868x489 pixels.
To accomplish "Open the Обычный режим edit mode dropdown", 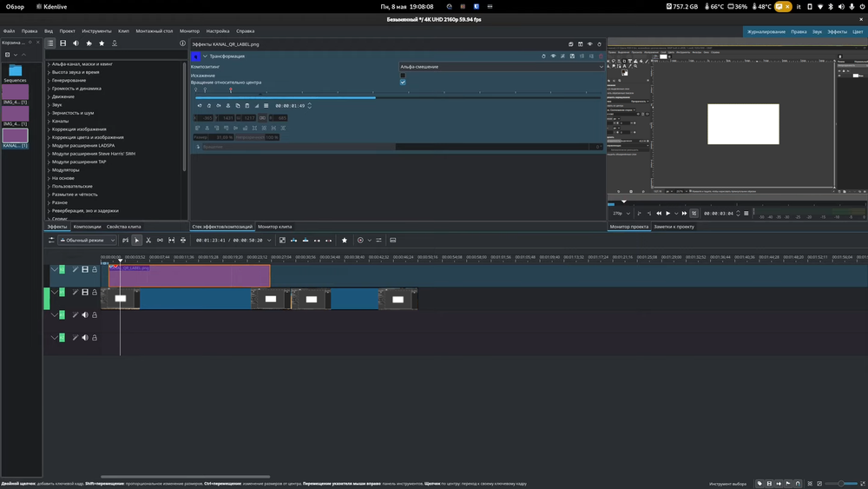I will 88,241.
